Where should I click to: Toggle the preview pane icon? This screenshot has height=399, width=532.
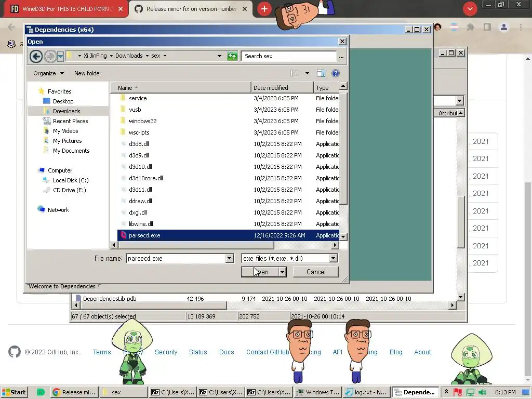point(321,73)
